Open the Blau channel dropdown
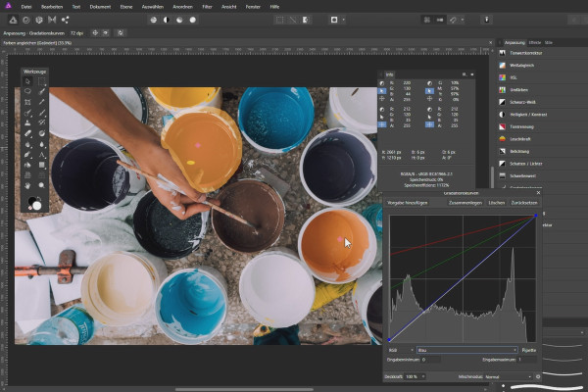The width and height of the screenshot is (588, 392). tap(467, 350)
